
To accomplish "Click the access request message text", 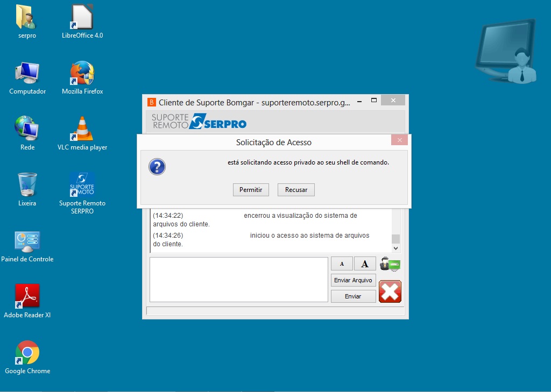I will (x=308, y=162).
